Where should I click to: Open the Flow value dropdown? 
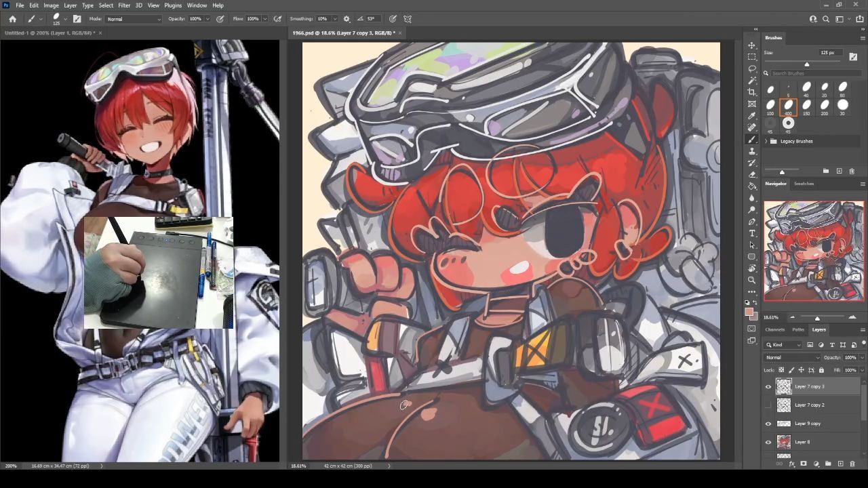(x=264, y=19)
